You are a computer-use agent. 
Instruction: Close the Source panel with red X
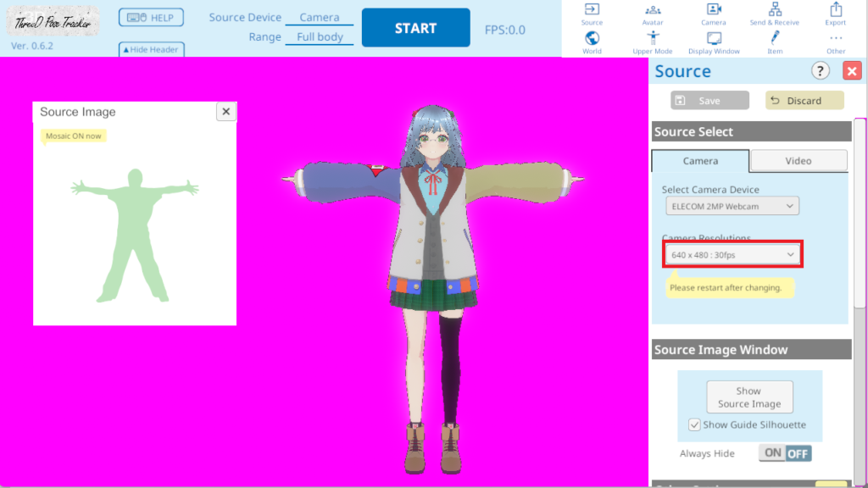(x=852, y=71)
